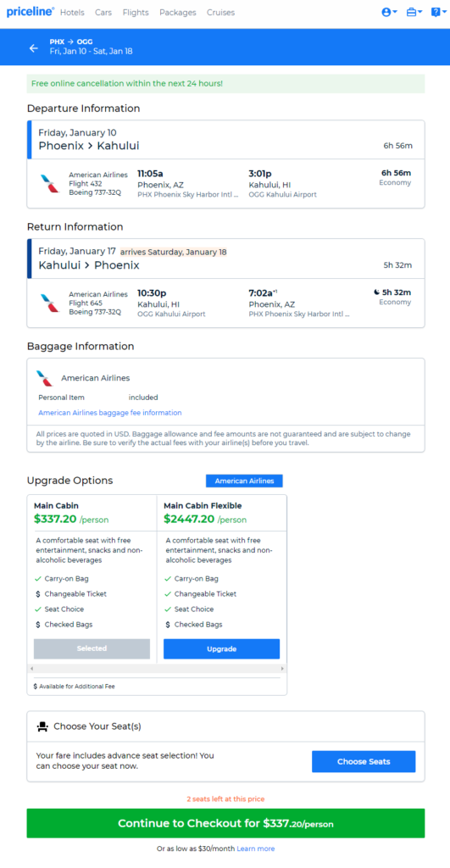
Task: Click the priceline logo
Action: point(30,12)
